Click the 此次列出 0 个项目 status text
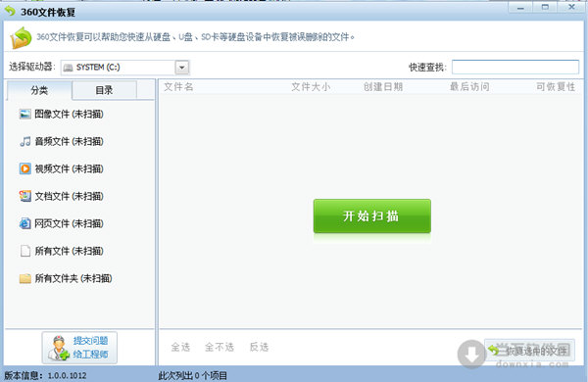 click(192, 375)
